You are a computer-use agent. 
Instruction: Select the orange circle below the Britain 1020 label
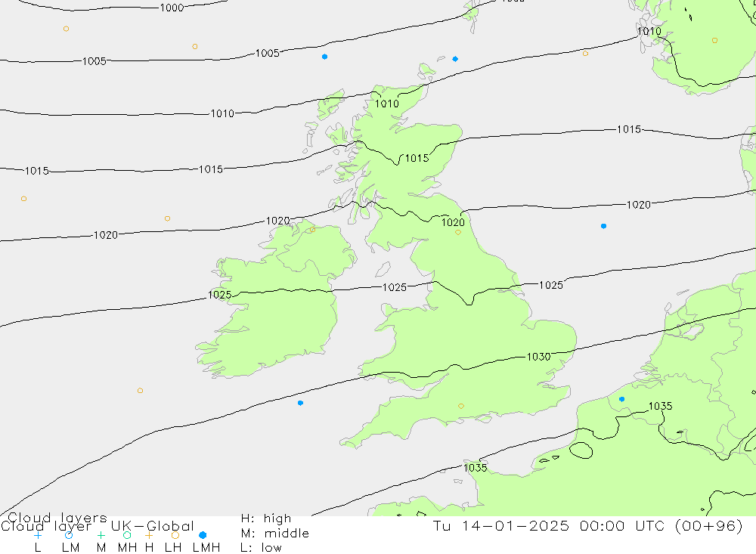(457, 232)
